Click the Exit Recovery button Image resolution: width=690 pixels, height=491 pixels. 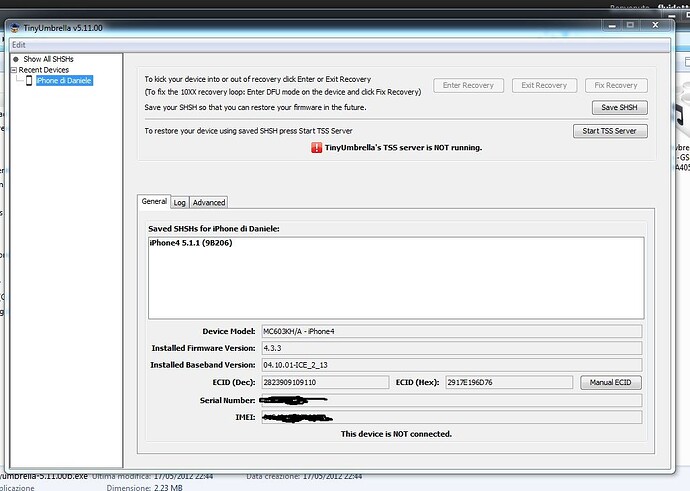pos(543,86)
